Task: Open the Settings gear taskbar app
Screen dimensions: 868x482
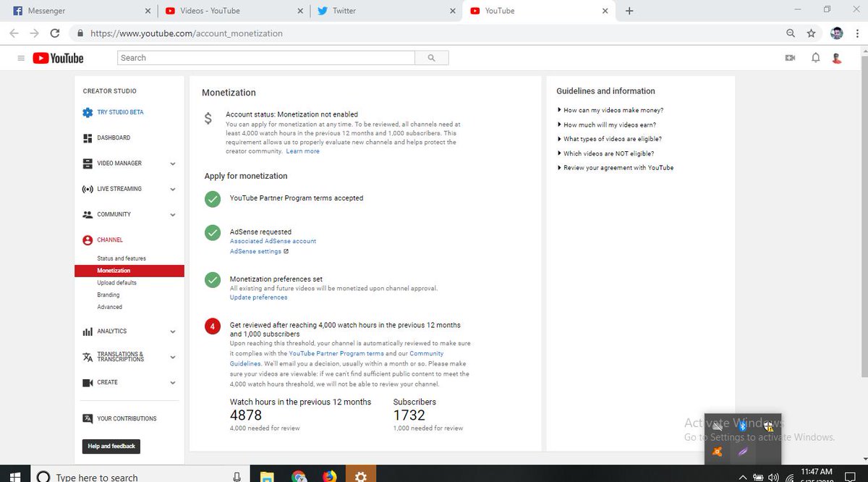Action: [x=361, y=475]
